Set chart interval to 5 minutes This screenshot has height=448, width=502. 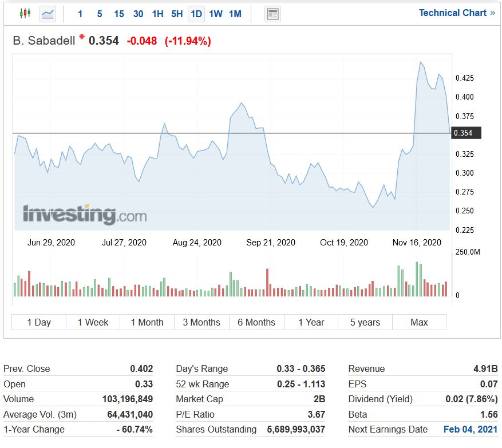coord(100,14)
